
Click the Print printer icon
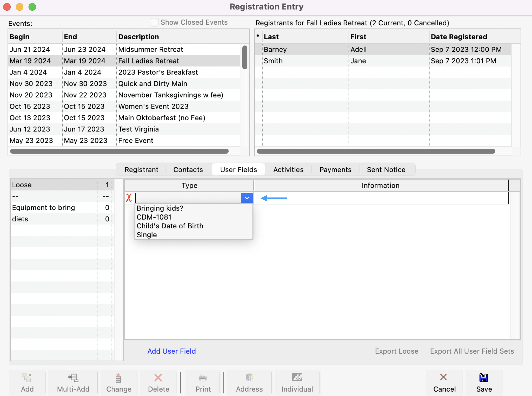point(203,378)
